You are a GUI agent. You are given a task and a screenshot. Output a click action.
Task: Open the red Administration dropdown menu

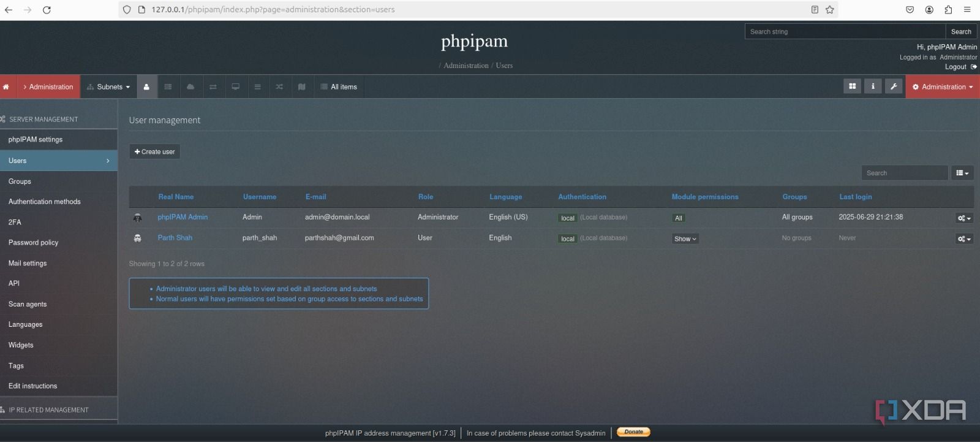pos(943,87)
